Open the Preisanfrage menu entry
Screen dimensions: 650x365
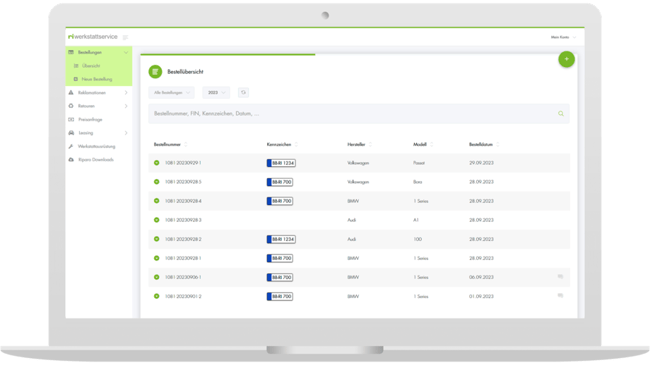90,119
